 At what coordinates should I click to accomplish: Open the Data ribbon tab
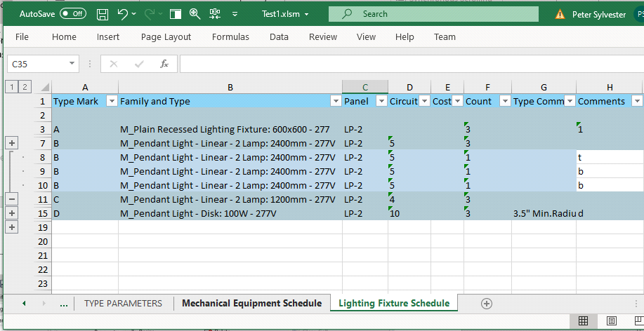tap(279, 37)
